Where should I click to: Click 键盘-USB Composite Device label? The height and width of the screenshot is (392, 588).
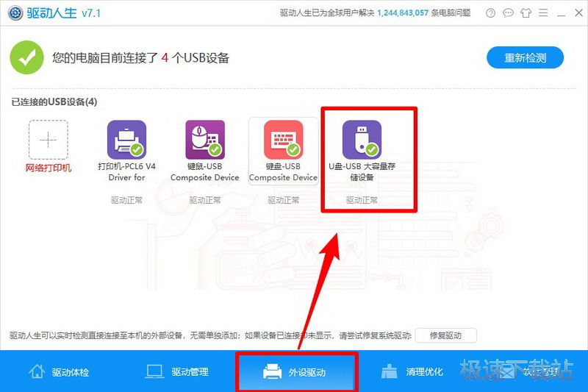tap(284, 172)
